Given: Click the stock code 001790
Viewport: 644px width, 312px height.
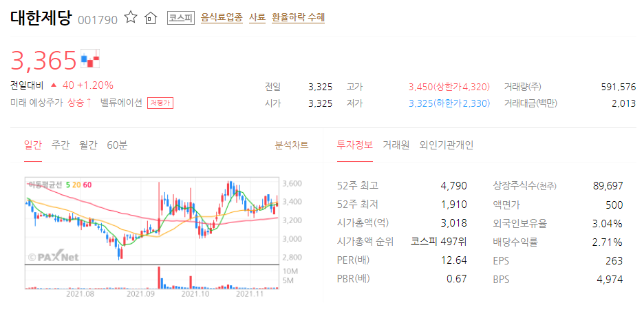Looking at the screenshot, I should [97, 20].
